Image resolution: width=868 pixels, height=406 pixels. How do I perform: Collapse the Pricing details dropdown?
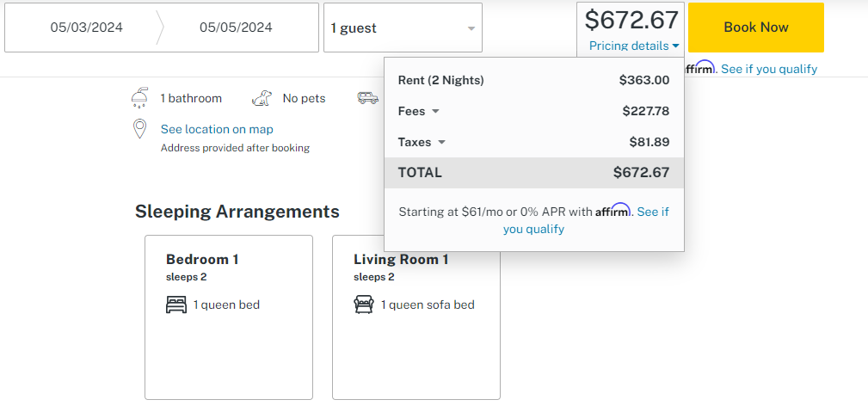634,46
